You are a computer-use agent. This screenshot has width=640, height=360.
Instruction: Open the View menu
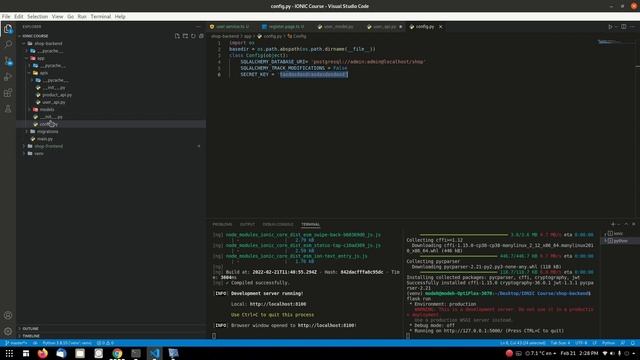pos(58,16)
